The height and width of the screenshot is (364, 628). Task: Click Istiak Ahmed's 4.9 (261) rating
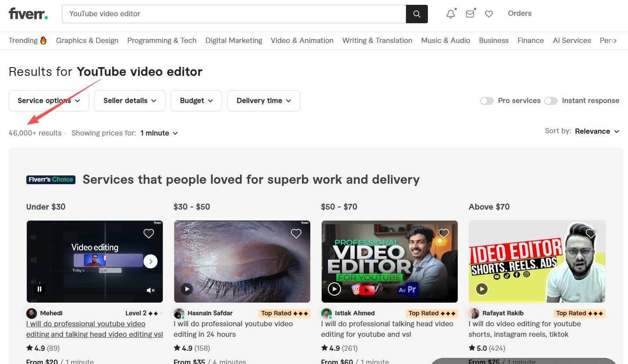click(339, 348)
